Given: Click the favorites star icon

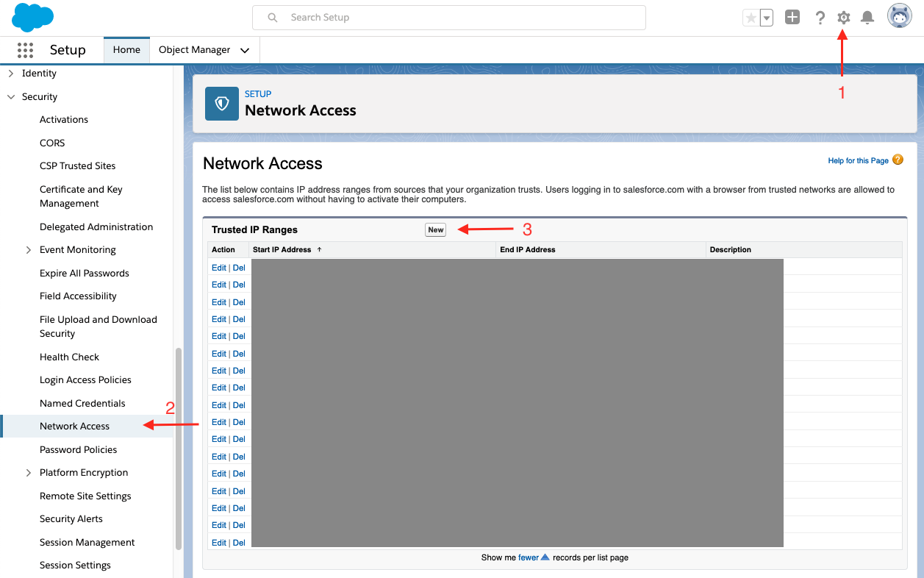Looking at the screenshot, I should (751, 18).
